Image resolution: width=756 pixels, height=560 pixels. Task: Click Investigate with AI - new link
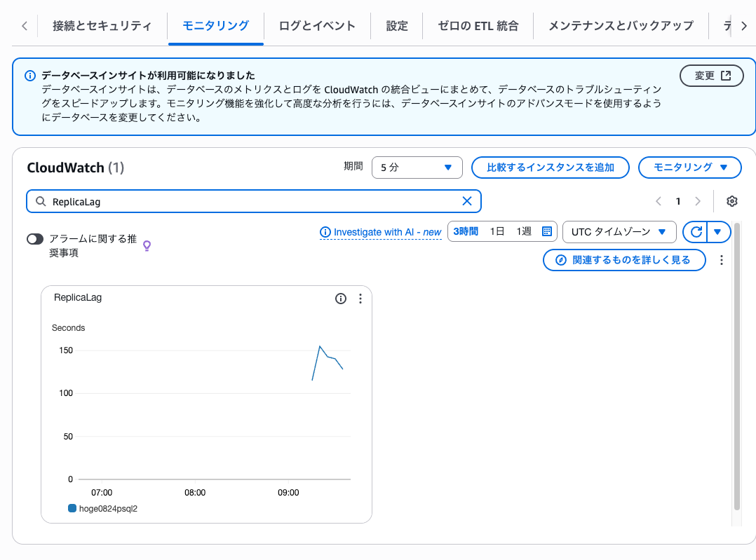pos(381,232)
